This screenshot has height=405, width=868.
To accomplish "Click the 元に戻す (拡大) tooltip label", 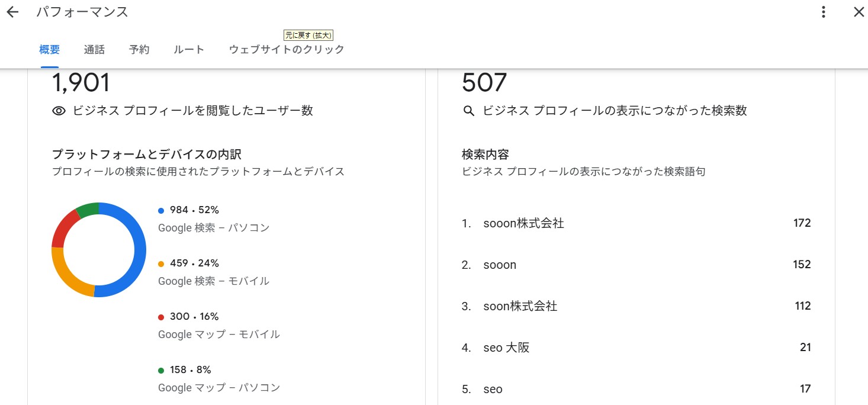I will [309, 35].
